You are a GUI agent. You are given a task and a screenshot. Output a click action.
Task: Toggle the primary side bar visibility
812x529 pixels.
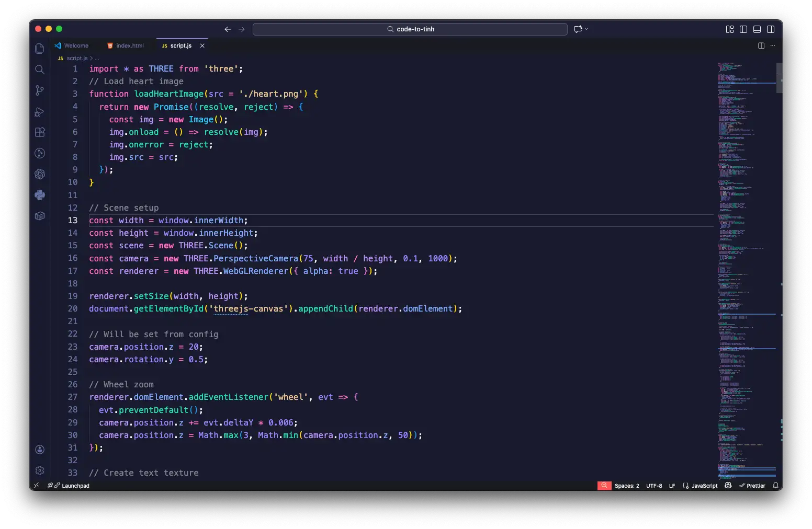click(x=743, y=29)
